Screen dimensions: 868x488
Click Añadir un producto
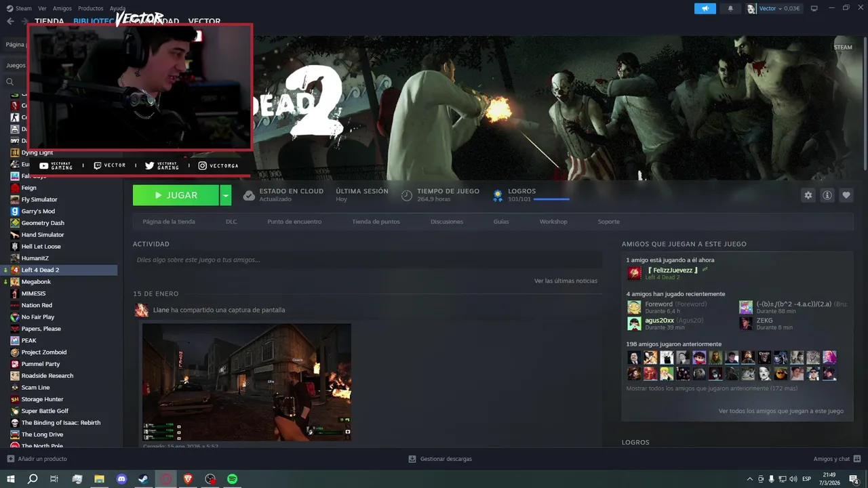[37, 459]
